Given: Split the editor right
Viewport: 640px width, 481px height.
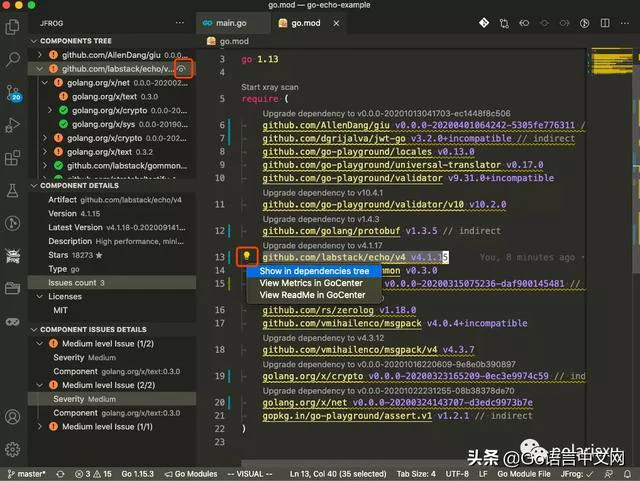Looking at the screenshot, I should coord(605,23).
